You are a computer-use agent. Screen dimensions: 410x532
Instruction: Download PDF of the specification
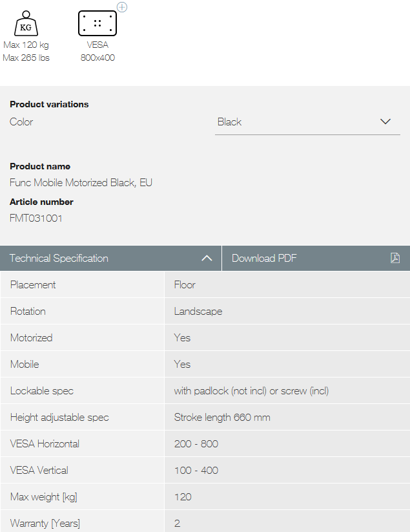(x=264, y=258)
